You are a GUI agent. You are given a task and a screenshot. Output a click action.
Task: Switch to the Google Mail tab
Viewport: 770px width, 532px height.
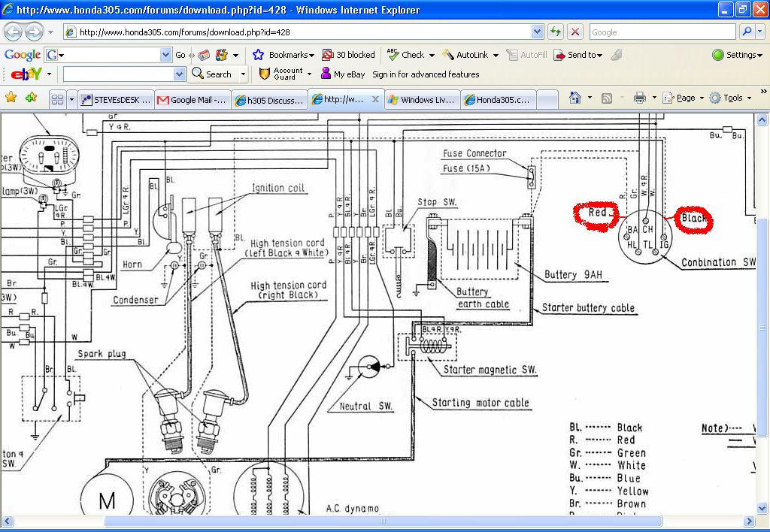(x=192, y=99)
